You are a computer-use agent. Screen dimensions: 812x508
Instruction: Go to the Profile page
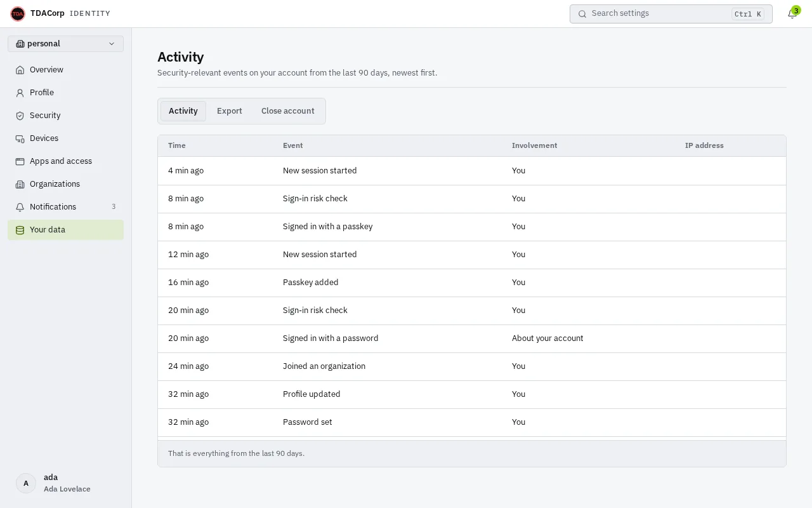point(65,93)
